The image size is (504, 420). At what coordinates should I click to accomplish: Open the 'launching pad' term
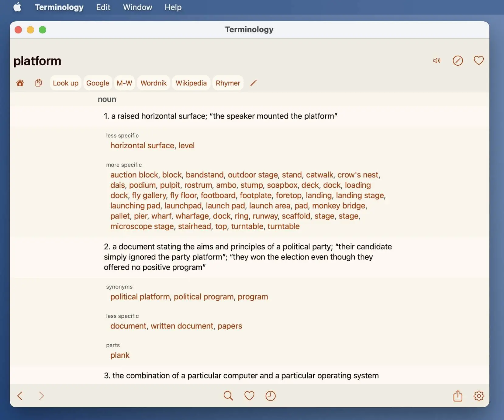click(135, 206)
